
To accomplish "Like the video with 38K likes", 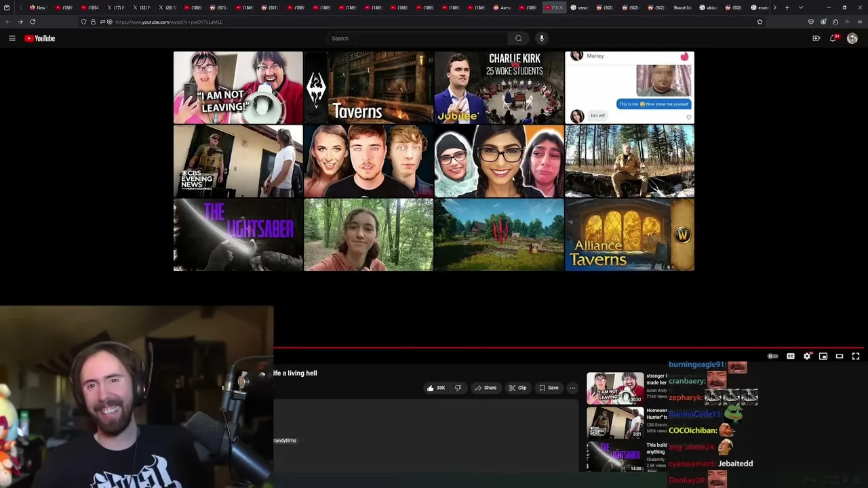I will [435, 388].
